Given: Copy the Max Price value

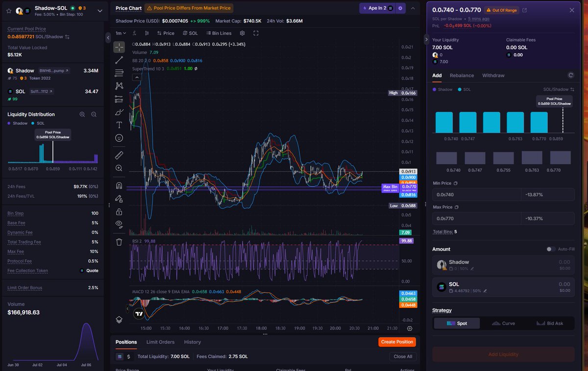Looking at the screenshot, I should [x=457, y=207].
